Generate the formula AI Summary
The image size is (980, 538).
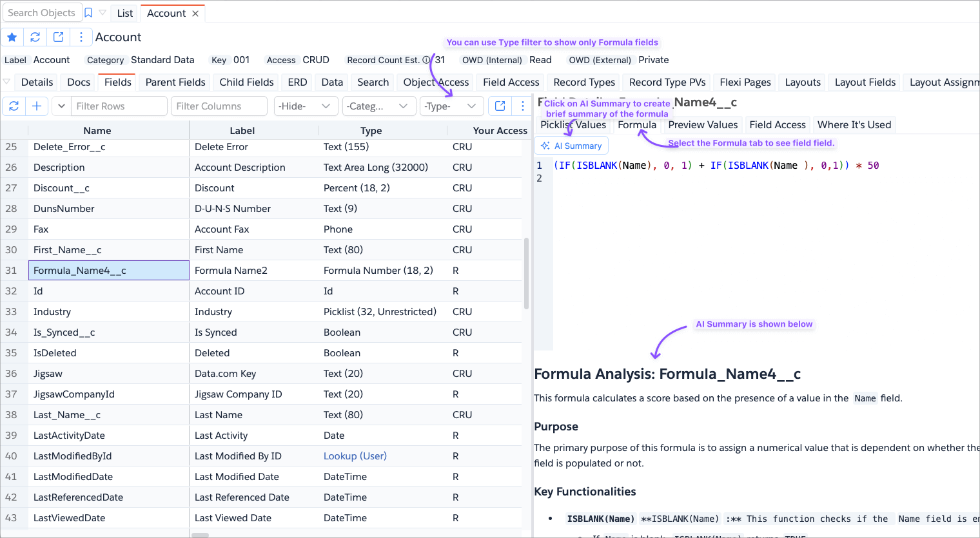click(x=571, y=146)
